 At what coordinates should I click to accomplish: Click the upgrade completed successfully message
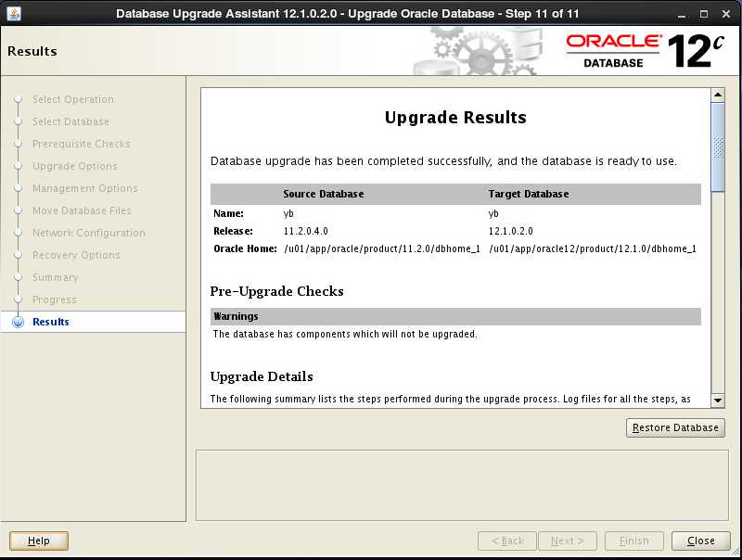point(443,161)
